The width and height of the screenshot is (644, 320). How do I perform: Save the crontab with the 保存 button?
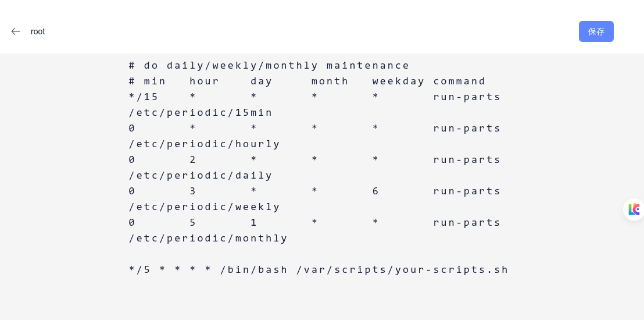[596, 31]
